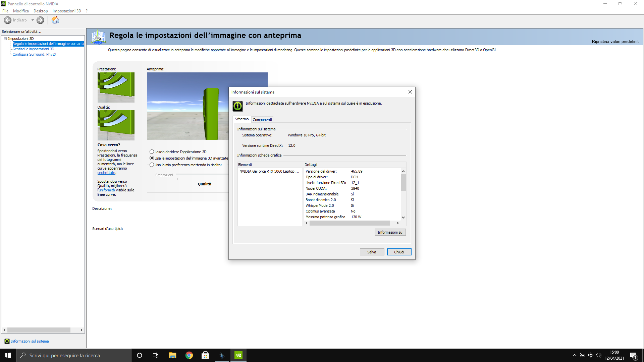644x362 pixels.
Task: Click the Versione del driver row
Action: (x=352, y=171)
